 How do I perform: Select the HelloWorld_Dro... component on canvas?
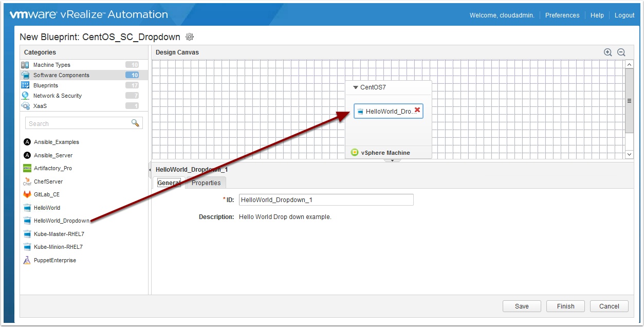pos(389,111)
